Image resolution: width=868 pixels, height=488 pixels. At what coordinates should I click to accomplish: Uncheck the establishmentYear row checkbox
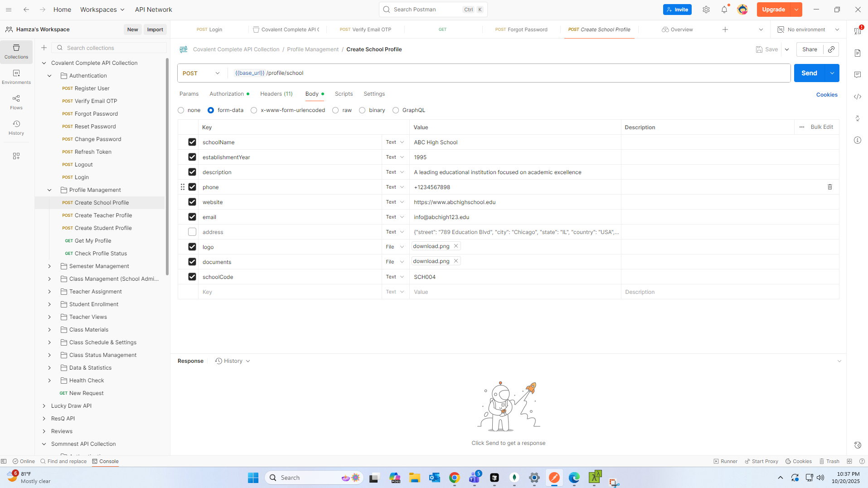tap(192, 157)
